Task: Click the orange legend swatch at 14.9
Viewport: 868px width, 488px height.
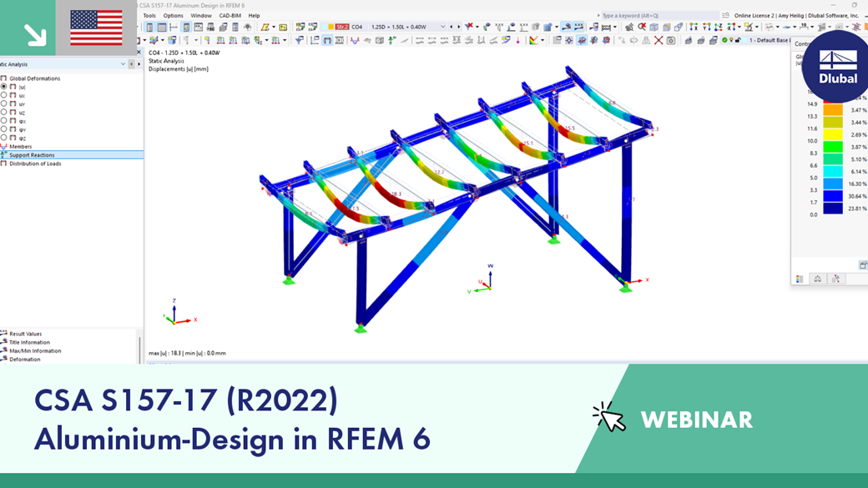Action: [x=833, y=109]
